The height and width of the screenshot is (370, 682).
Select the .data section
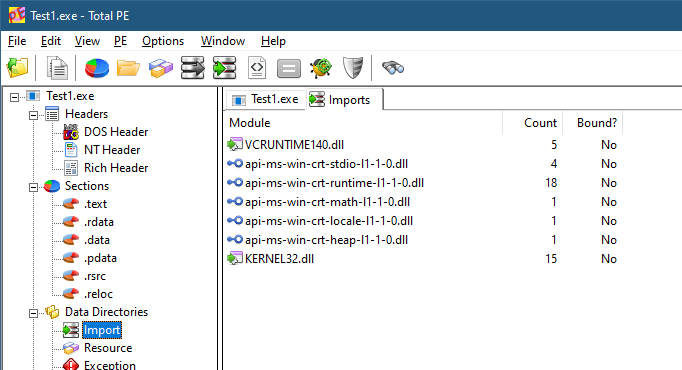(x=97, y=240)
